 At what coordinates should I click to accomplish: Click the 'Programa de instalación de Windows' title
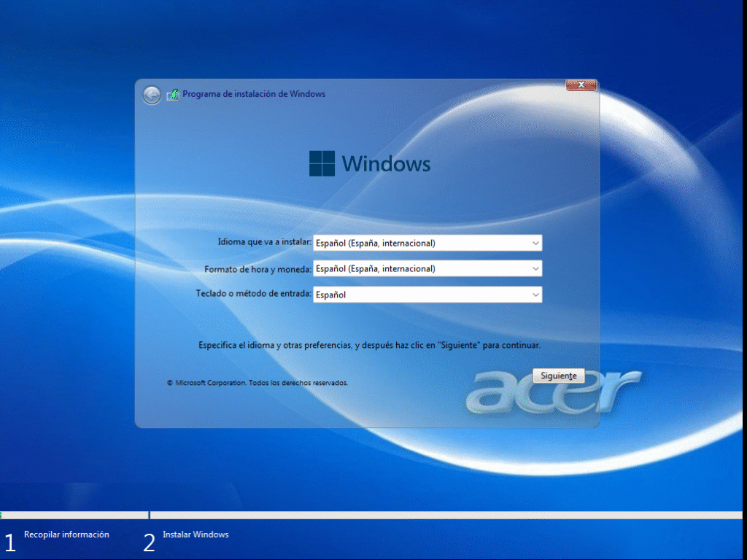point(254,94)
